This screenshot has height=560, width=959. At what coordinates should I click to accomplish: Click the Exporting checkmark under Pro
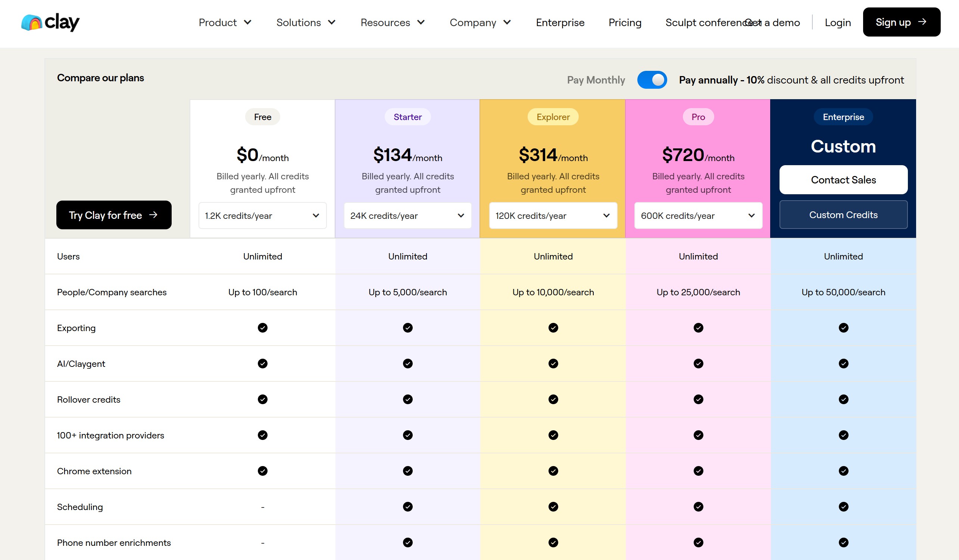tap(698, 328)
